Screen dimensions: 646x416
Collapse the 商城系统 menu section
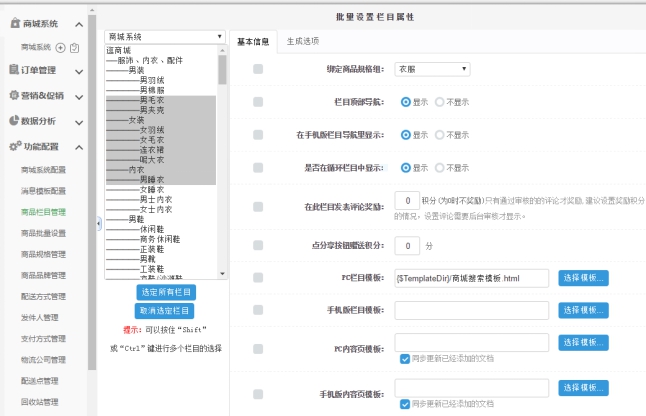pos(79,25)
